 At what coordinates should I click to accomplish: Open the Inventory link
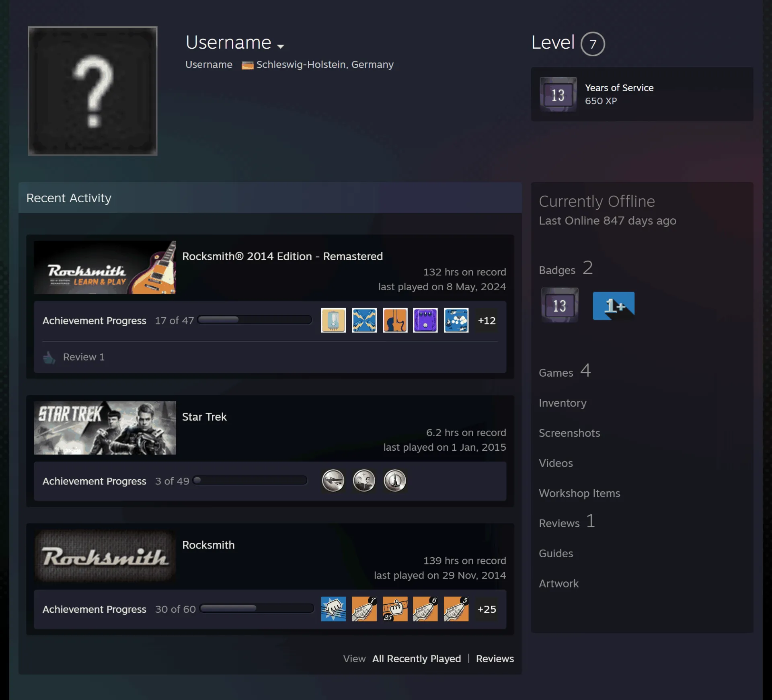pos(563,403)
